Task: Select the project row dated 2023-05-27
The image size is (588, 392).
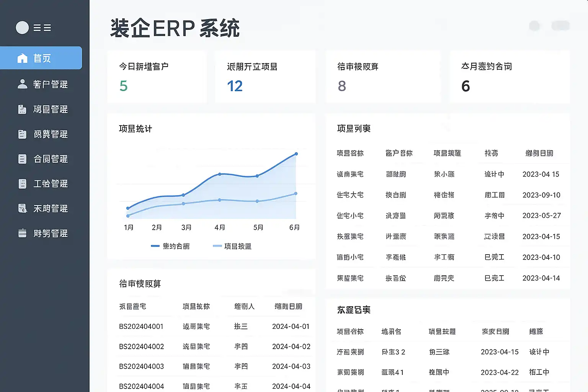Action: [x=447, y=216]
